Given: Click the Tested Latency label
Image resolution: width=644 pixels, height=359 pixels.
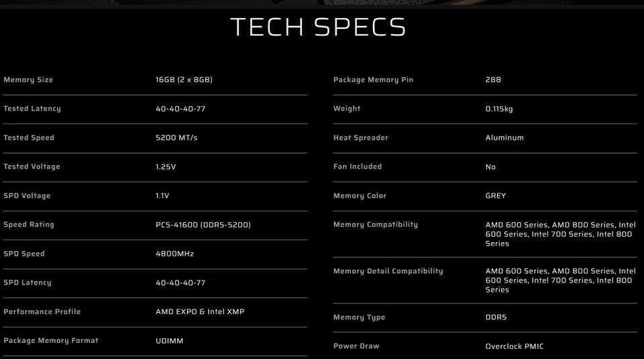Looking at the screenshot, I should pos(32,109).
